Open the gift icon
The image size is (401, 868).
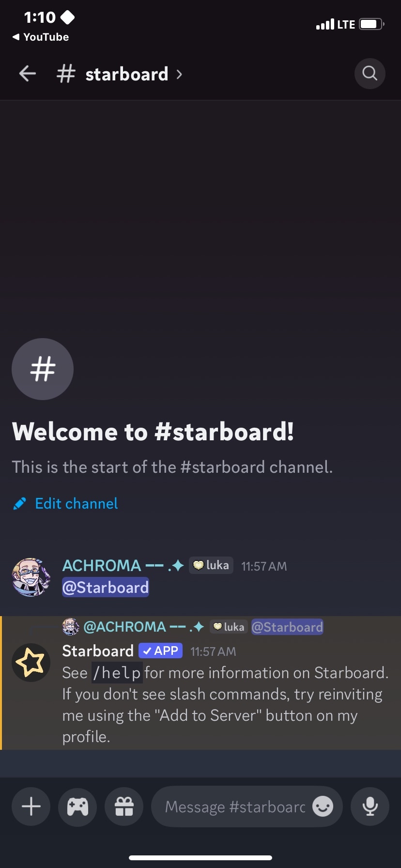pyautogui.click(x=124, y=807)
